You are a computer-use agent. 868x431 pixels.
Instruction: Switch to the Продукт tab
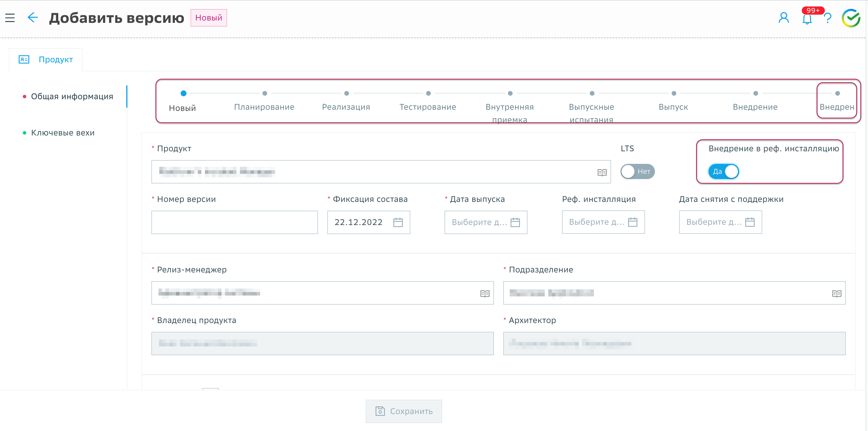point(46,60)
